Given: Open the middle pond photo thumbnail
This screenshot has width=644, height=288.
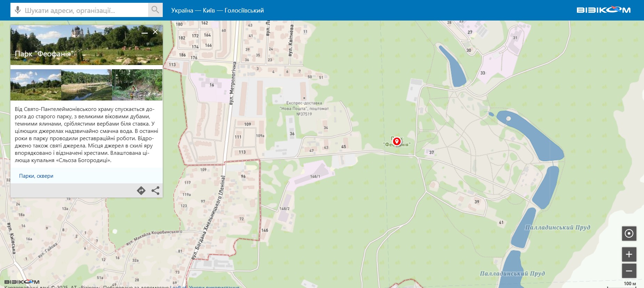Looking at the screenshot, I should [87, 85].
